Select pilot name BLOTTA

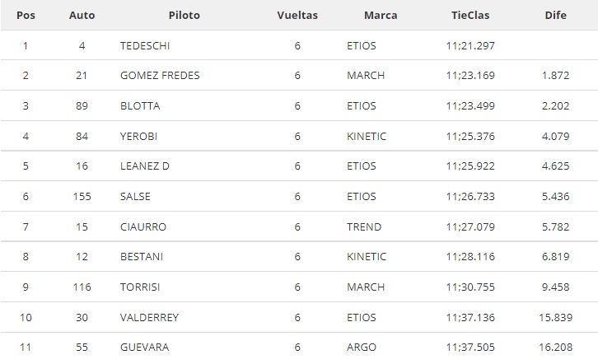click(x=140, y=105)
